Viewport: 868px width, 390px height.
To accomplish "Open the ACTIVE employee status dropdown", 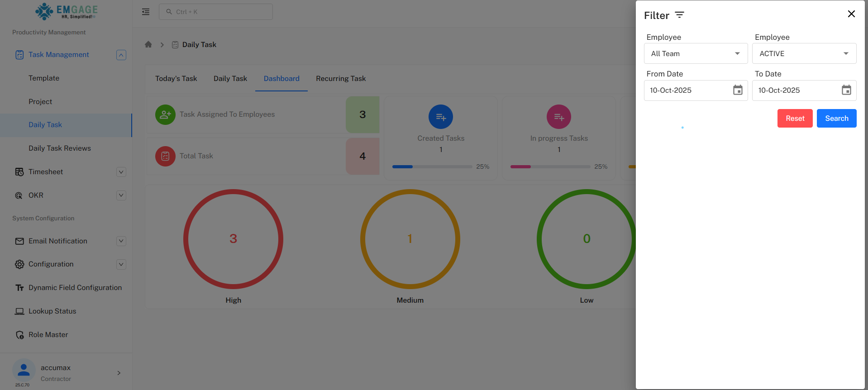I will (x=804, y=53).
